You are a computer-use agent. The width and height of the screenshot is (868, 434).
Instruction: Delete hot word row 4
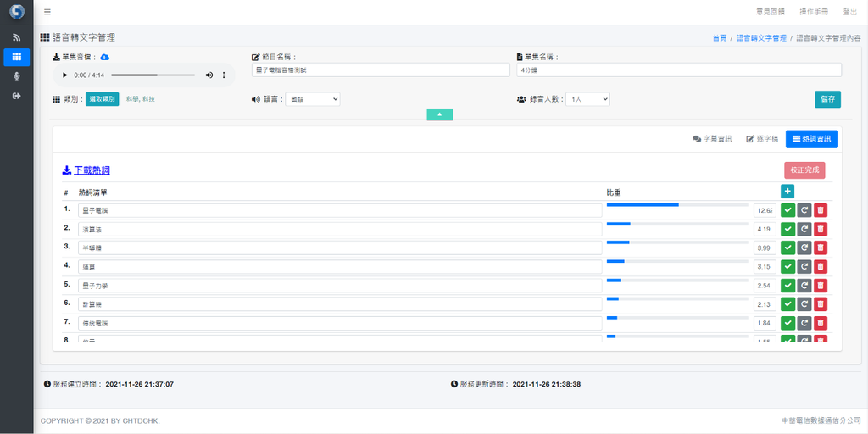(x=821, y=267)
